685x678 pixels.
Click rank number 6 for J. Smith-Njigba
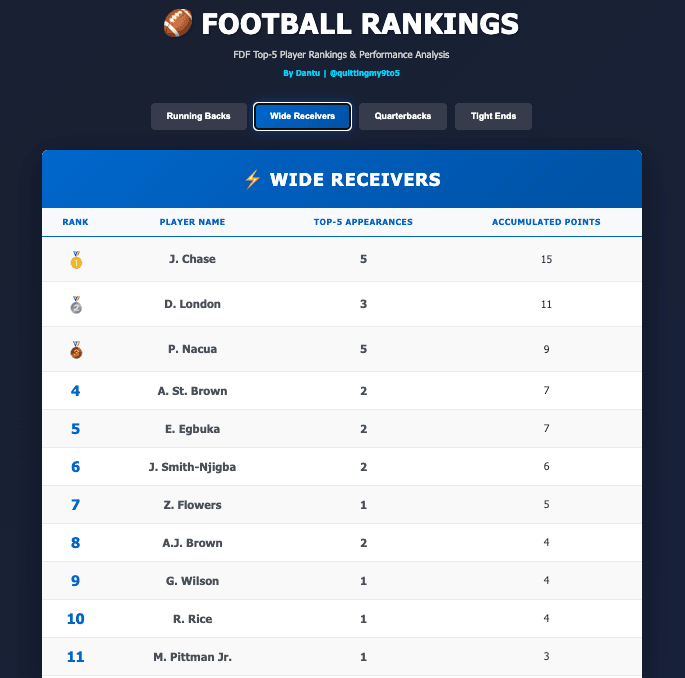point(75,467)
